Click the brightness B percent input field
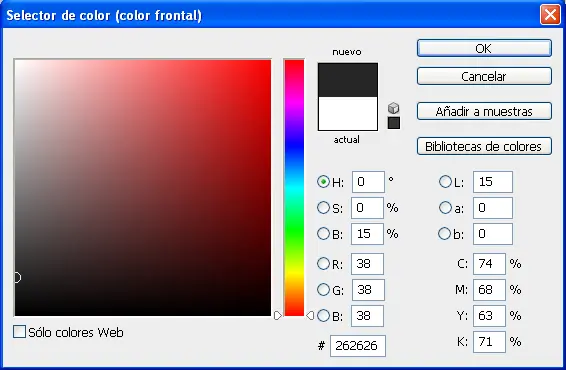 [x=367, y=234]
